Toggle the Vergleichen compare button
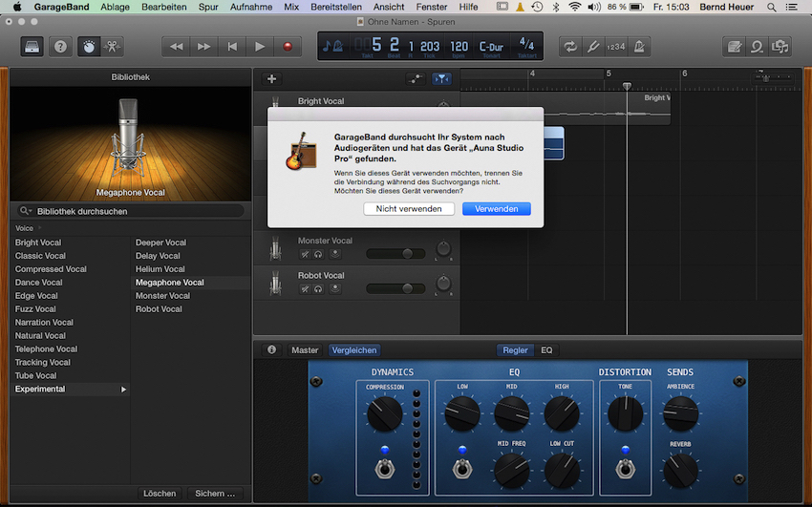 coord(354,350)
